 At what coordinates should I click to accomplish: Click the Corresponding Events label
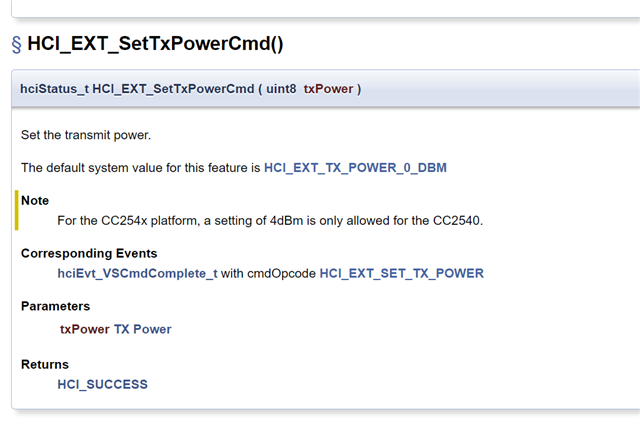coord(89,253)
